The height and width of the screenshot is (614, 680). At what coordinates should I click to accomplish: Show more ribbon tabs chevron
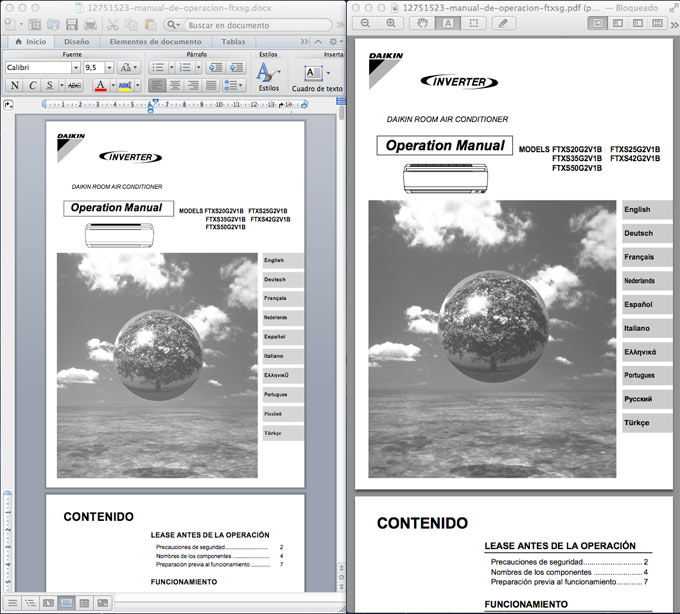coord(304,42)
